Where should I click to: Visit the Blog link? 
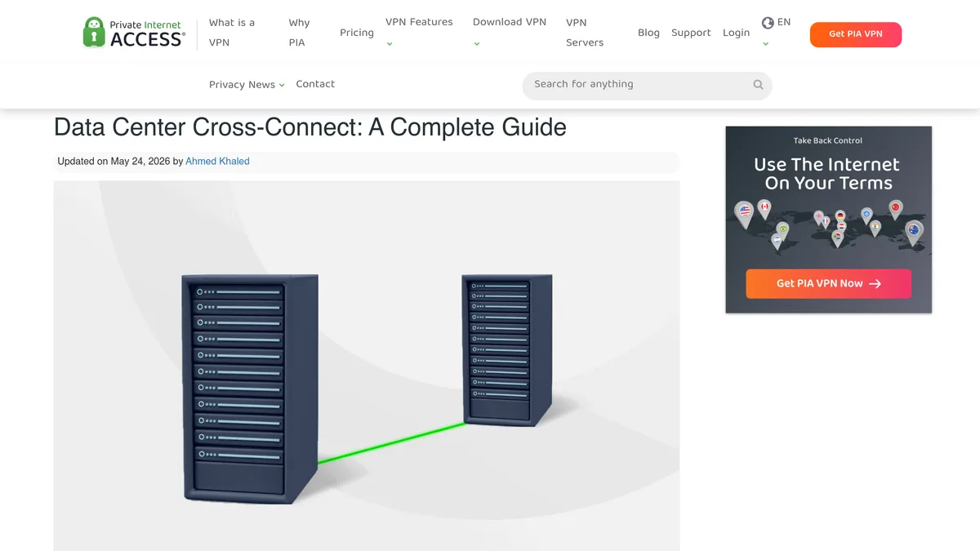[648, 33]
